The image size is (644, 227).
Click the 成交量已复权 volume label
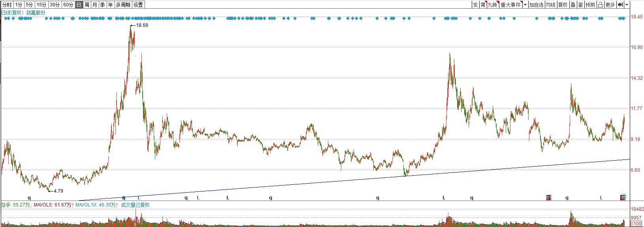click(135, 205)
